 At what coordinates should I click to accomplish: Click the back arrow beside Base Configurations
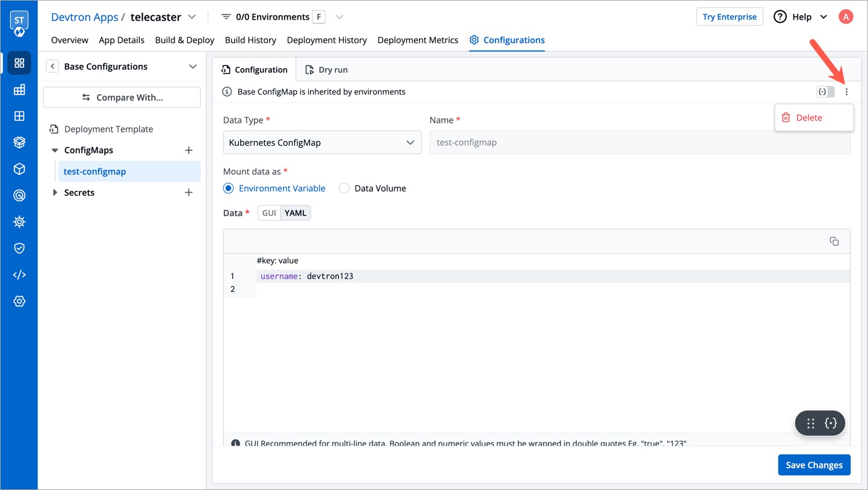(52, 67)
